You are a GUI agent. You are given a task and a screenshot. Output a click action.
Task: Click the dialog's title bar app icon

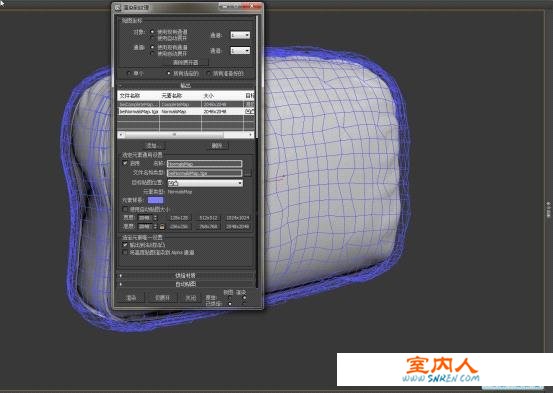pyautogui.click(x=118, y=7)
